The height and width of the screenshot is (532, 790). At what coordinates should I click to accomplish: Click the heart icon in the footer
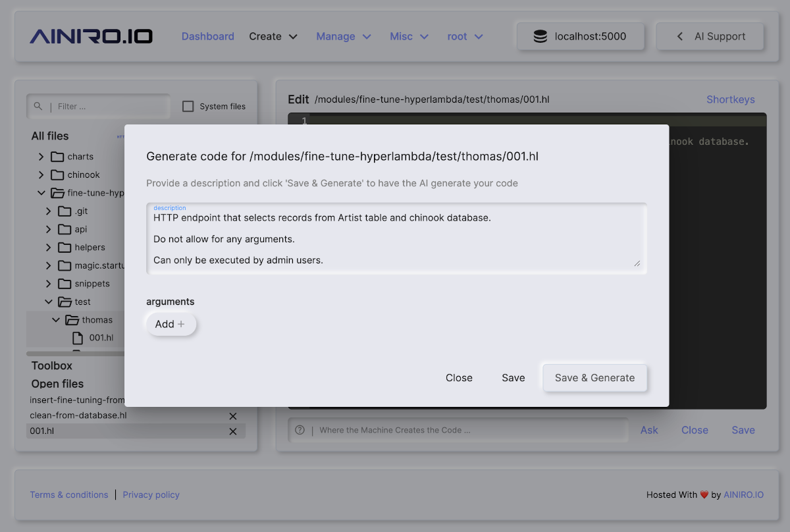click(x=704, y=494)
